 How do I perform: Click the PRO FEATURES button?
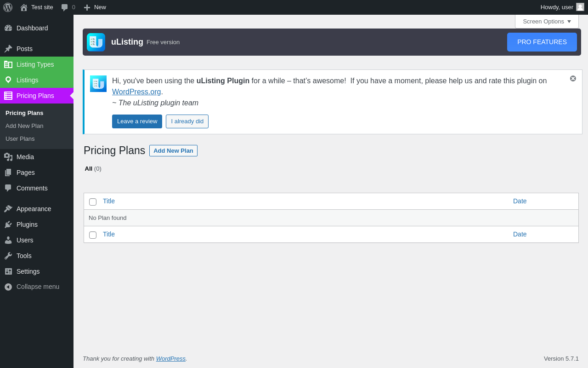pos(542,42)
